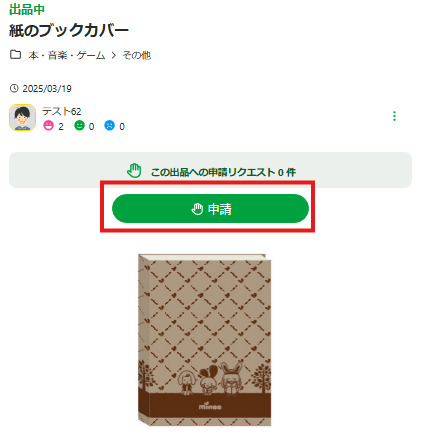423x434 pixels.
Task: Click the テスト62 user avatar
Action: click(x=22, y=117)
